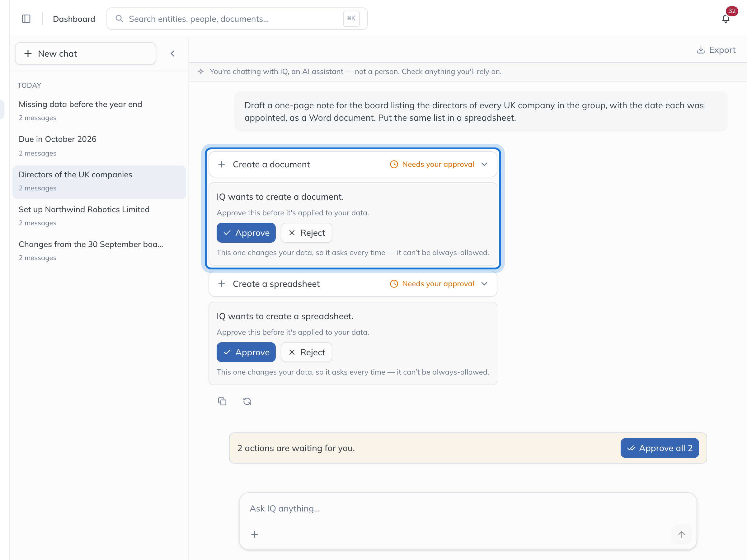747x560 pixels.
Task: Open chat Due in October 2026
Action: point(99,146)
